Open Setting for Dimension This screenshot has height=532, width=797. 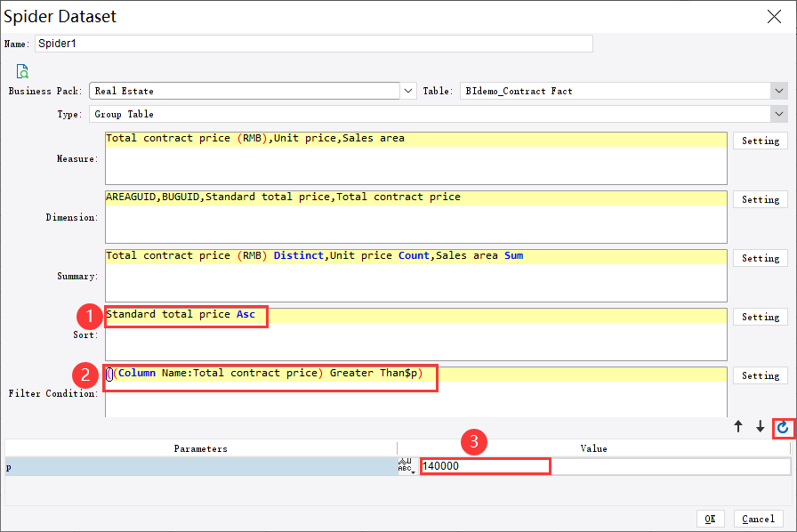pyautogui.click(x=761, y=199)
